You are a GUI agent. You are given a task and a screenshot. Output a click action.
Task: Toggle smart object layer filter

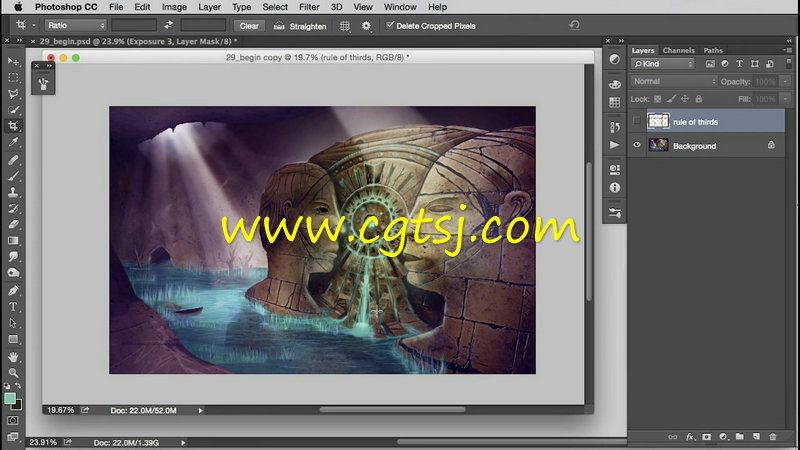[x=770, y=64]
